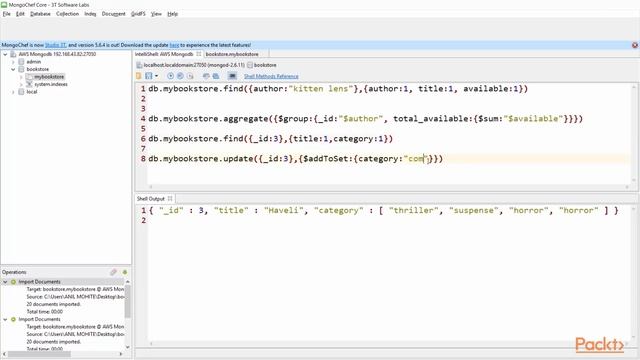Screen dimensions: 640x360
Task: Collapse the first Import Documents operation
Action: coord(5,282)
